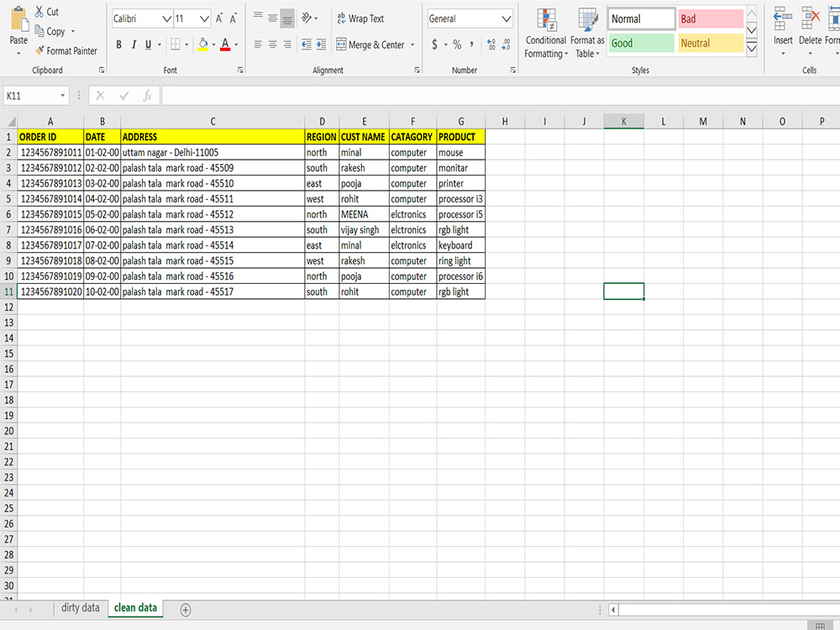The width and height of the screenshot is (840, 630).
Task: Decrease font size with the small A icon
Action: click(x=233, y=18)
